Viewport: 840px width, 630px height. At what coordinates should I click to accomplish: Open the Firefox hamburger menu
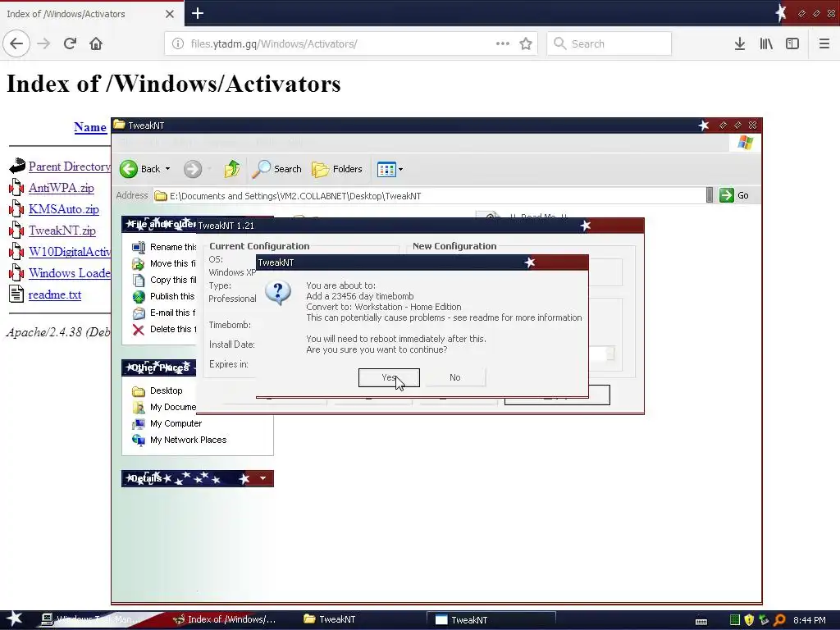click(x=824, y=44)
